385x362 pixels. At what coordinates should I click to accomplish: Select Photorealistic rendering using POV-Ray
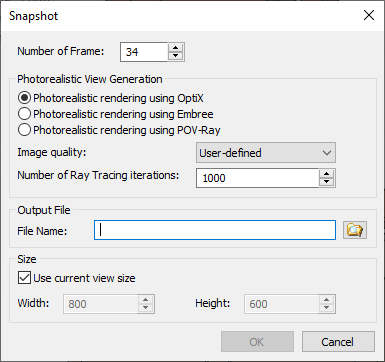tap(119, 130)
